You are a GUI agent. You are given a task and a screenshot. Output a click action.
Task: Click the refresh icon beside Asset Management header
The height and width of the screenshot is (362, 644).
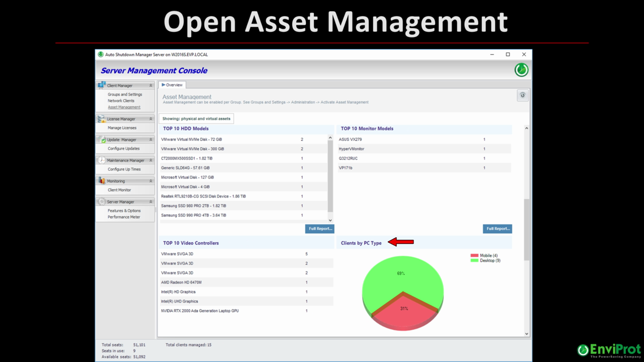click(522, 95)
